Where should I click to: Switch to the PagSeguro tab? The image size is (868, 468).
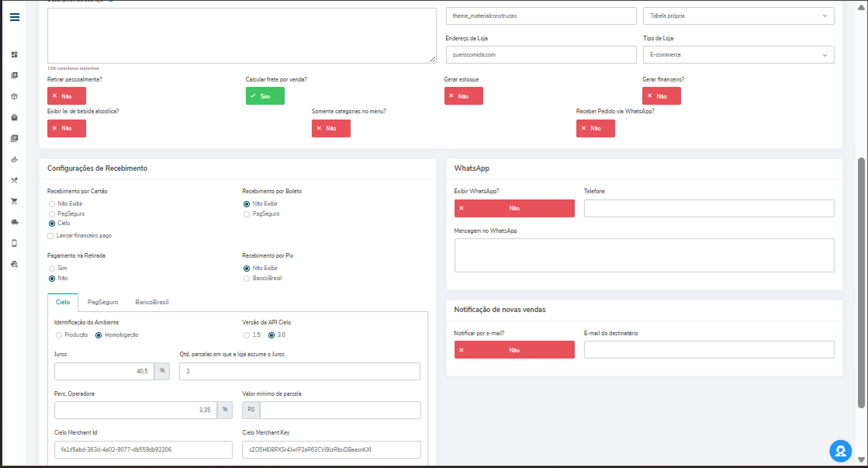tap(102, 303)
